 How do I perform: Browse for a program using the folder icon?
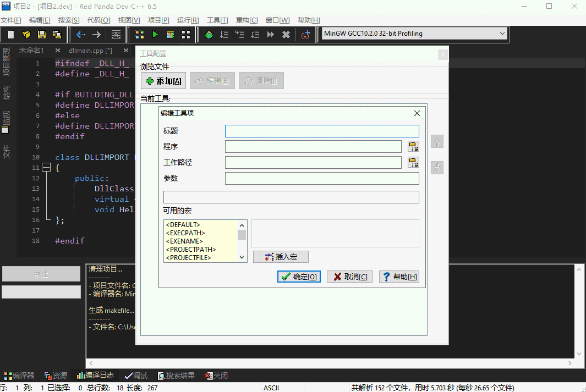413,146
